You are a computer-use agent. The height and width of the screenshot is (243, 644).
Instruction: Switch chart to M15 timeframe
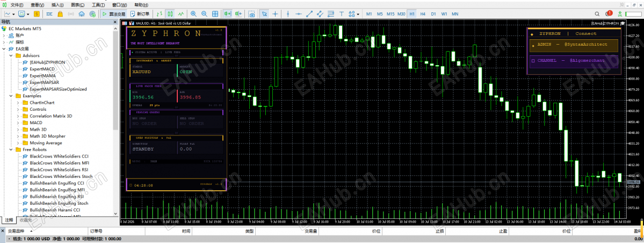(x=390, y=13)
